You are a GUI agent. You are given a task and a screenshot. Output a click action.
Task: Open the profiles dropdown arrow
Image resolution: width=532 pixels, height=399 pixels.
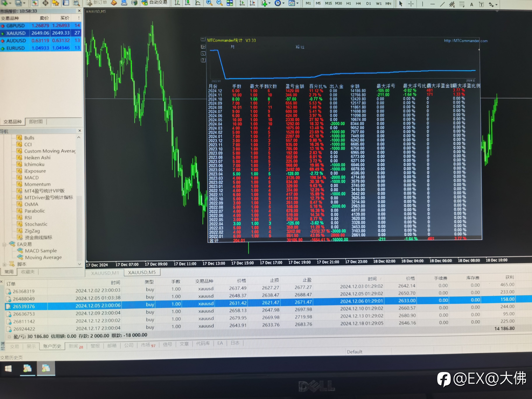click(24, 3)
